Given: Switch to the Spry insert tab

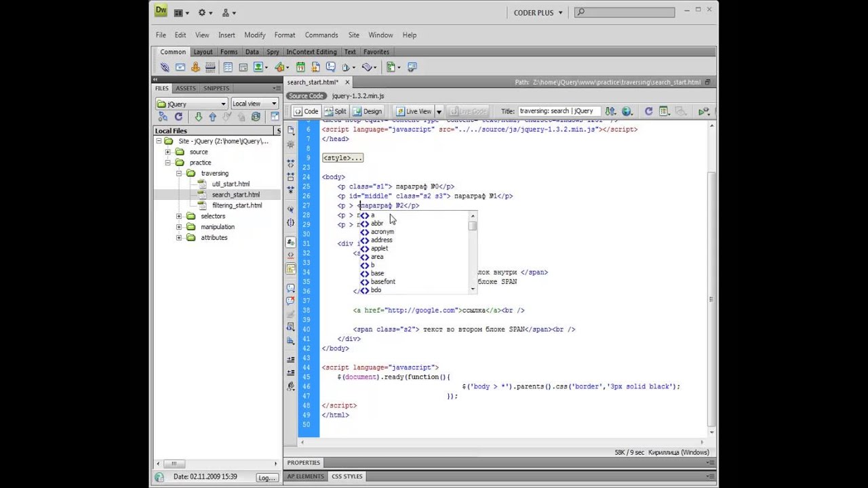Looking at the screenshot, I should click(x=273, y=52).
